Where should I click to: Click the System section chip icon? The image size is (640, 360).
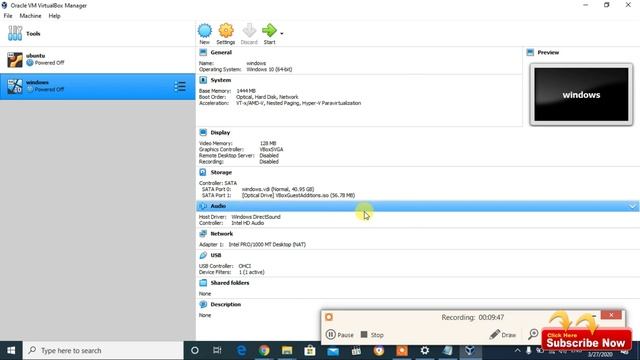[x=203, y=80]
